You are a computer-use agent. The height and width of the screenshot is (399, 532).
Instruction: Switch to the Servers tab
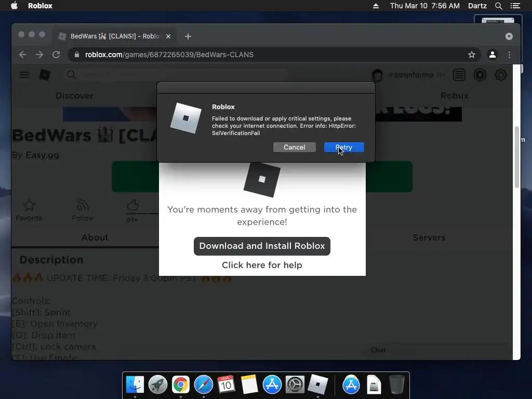[429, 237]
